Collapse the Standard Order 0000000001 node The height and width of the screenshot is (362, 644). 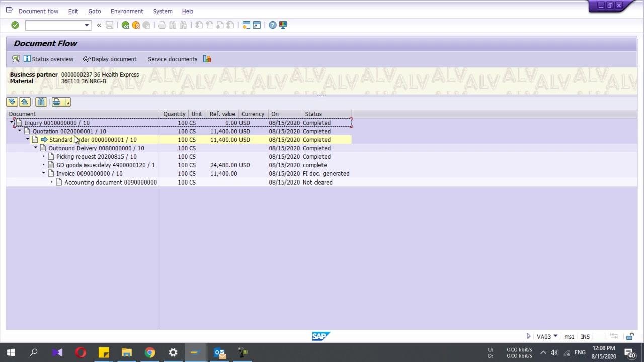[x=28, y=139]
